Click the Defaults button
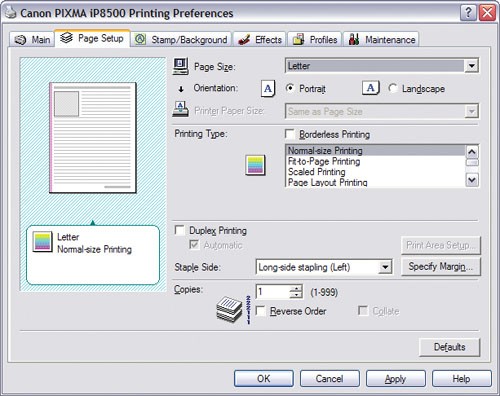Screen dimensions: 500x396 (449, 347)
